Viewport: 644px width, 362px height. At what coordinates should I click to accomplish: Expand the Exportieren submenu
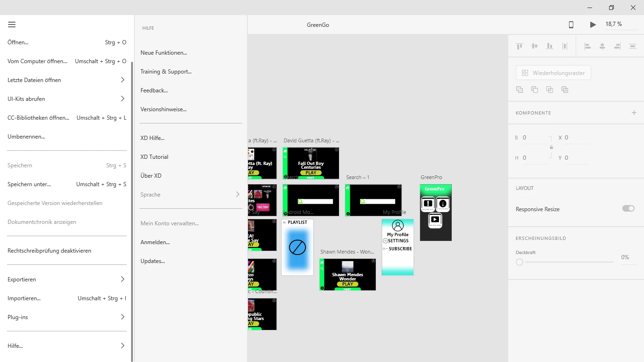pos(67,280)
